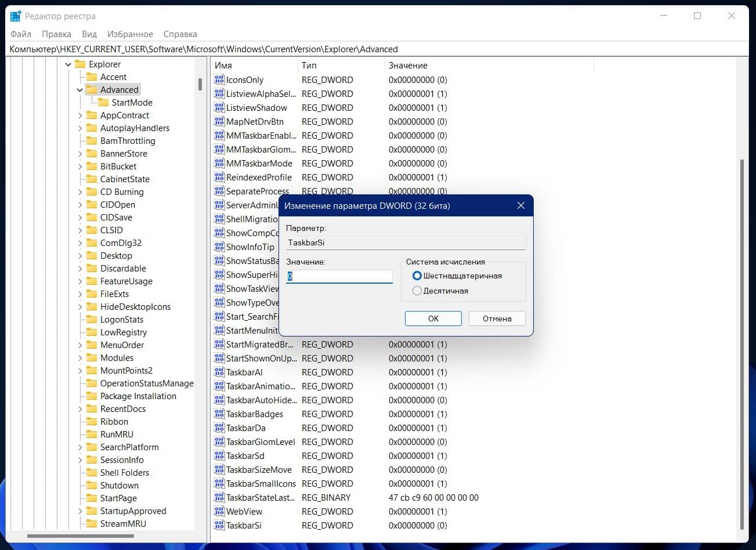
Task: Expand the CD Burning tree node
Action: [80, 192]
